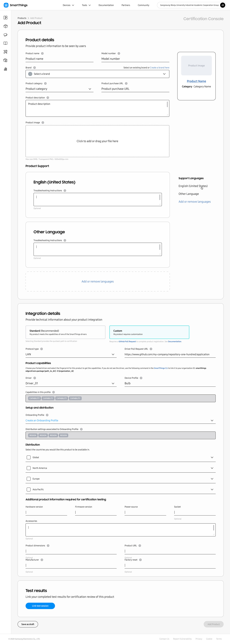Tick the Asia Pacific checkbox
This screenshot has width=230, height=644.
tap(29, 490)
